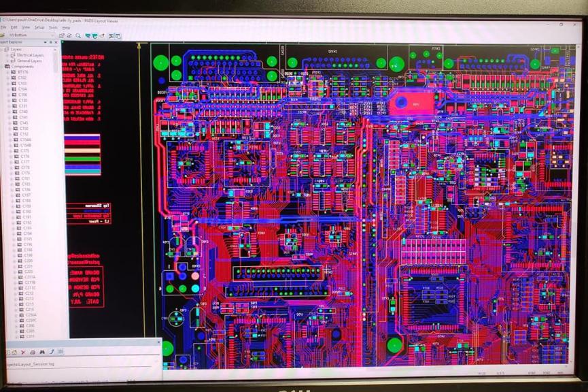Click the Zoom magnifier icon in toolbar
The image size is (588, 392).
coord(78,35)
